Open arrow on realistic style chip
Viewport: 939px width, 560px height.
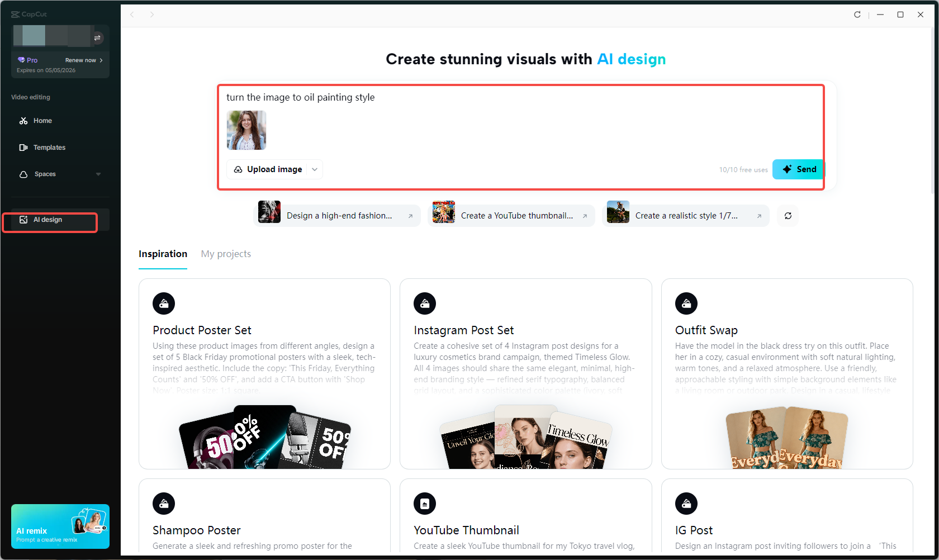pyautogui.click(x=760, y=216)
